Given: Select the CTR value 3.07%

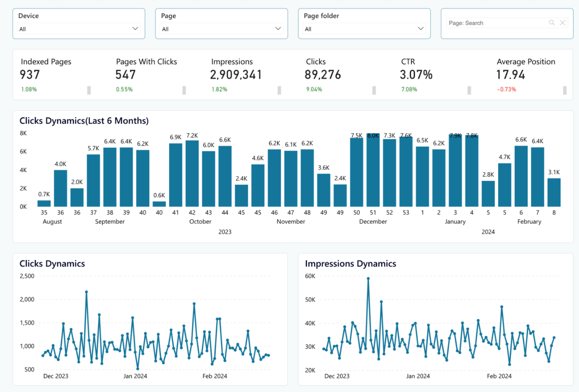Looking at the screenshot, I should pyautogui.click(x=416, y=75).
